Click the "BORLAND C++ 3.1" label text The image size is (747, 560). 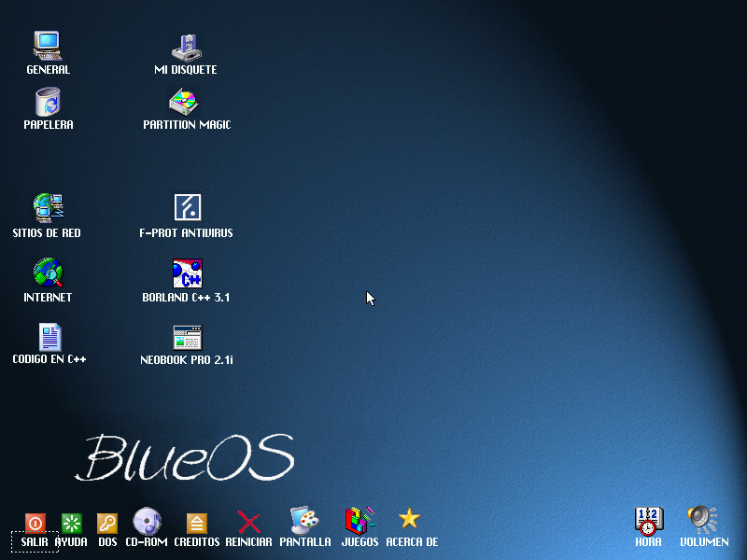coord(186,298)
